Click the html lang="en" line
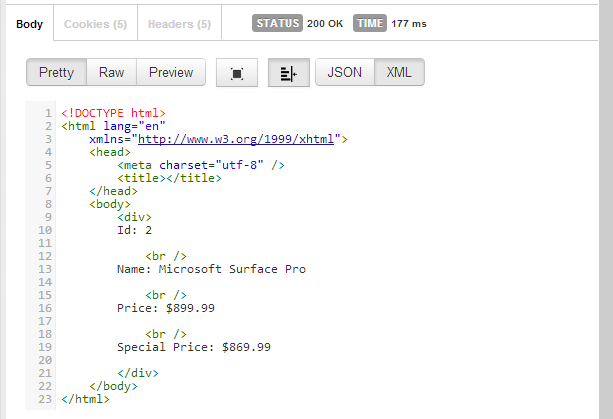Image resolution: width=613 pixels, height=419 pixels. click(113, 126)
